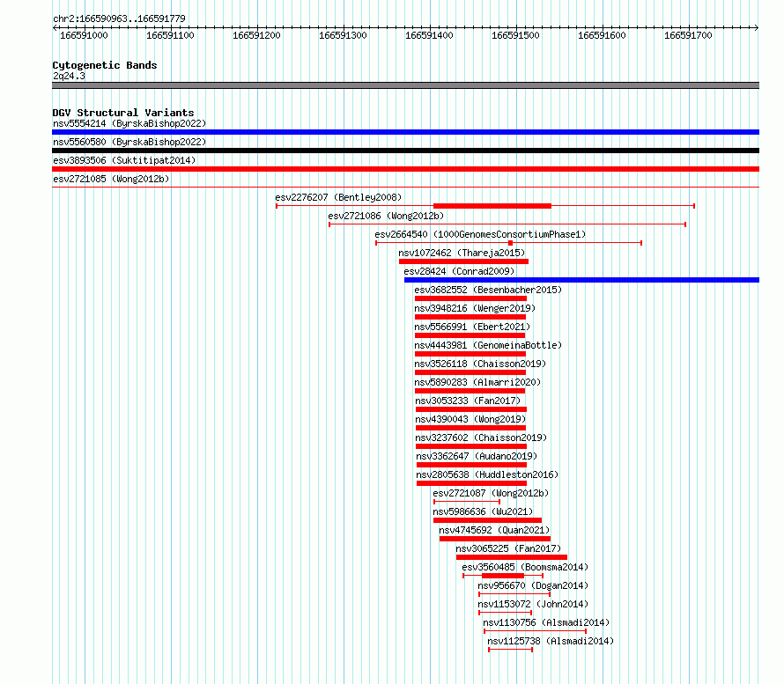The height and width of the screenshot is (684, 784).
Task: Open nsv956670 (Dogan2014) label
Action: click(533, 585)
